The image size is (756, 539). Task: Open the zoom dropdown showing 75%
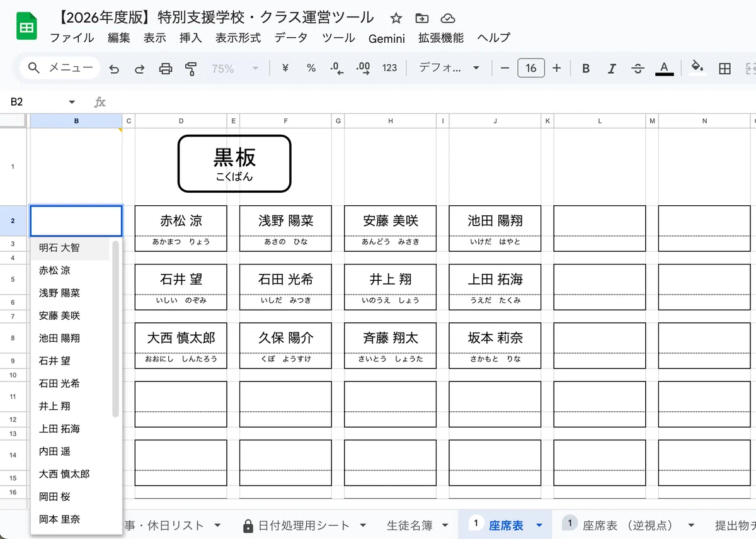click(235, 69)
